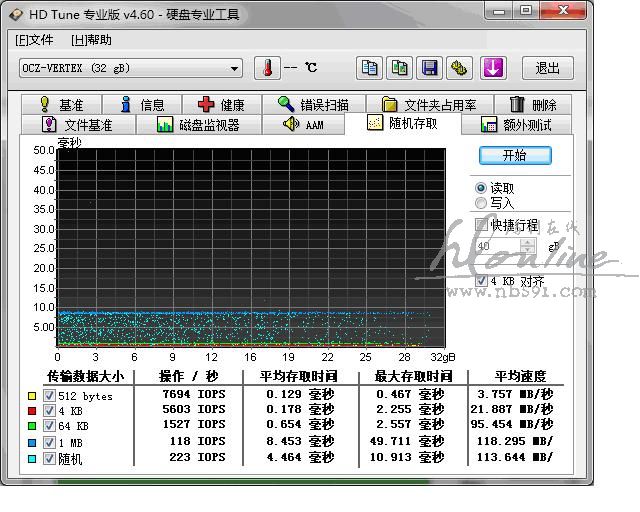640x512 pixels.
Task: Select the 写入 write radio button
Action: pyautogui.click(x=481, y=203)
